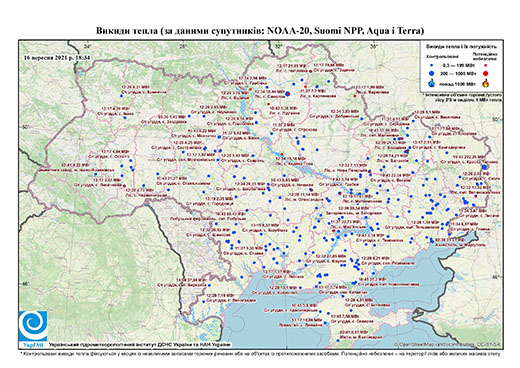Open the UkrGMI spiral logo

tap(33, 326)
